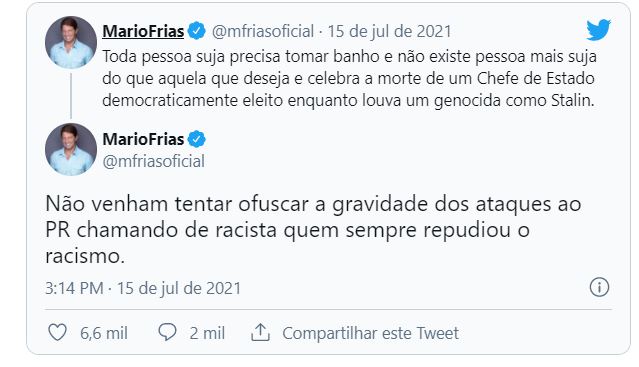This screenshot has width=639, height=367.
Task: Open the upper MarioFrias profile avatar
Action: [x=71, y=42]
